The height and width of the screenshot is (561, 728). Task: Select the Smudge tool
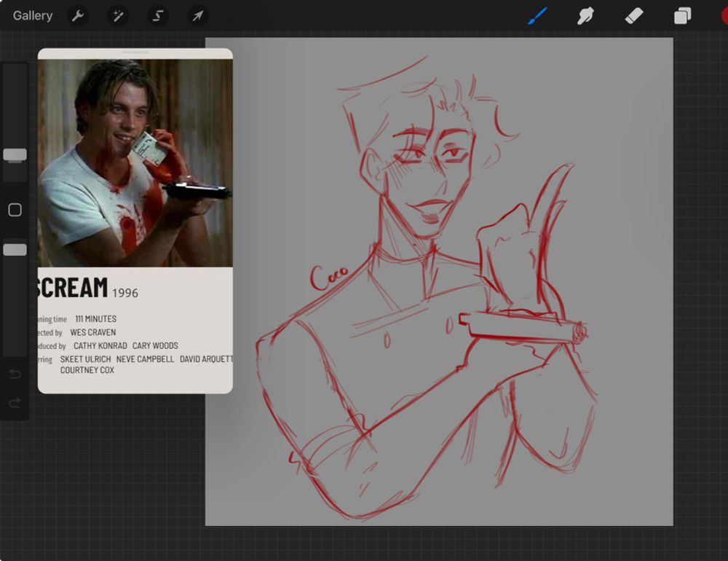pyautogui.click(x=585, y=16)
